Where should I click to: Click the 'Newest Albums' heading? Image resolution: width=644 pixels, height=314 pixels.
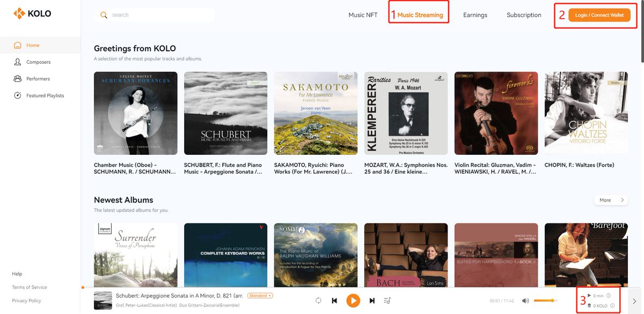click(x=123, y=200)
